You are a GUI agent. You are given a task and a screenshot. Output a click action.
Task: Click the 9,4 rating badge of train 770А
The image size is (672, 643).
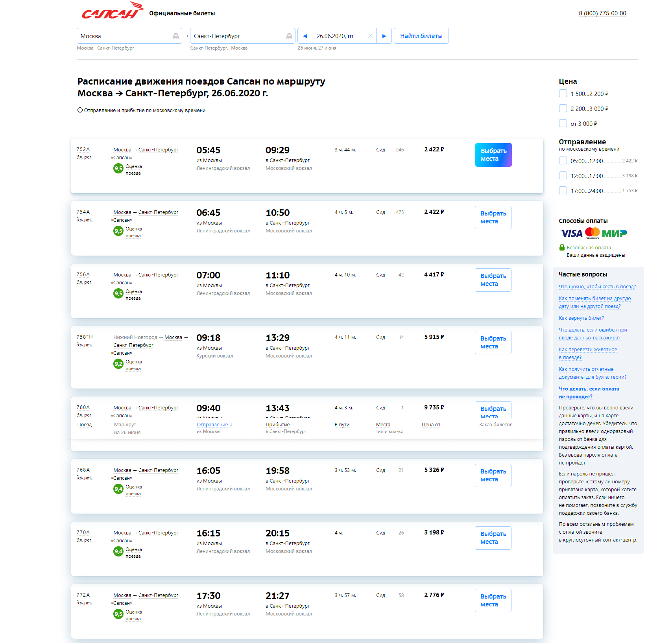click(118, 551)
